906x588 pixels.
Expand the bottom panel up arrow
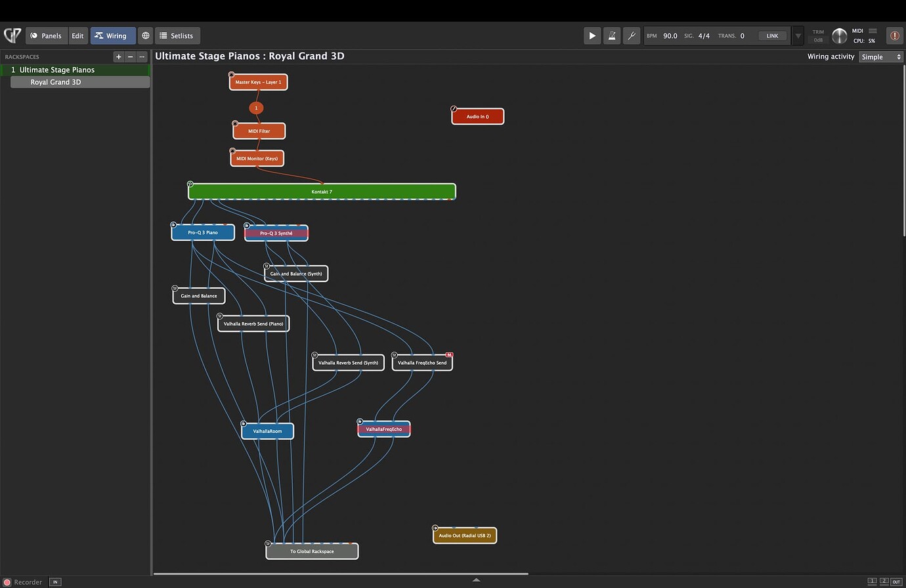477,580
